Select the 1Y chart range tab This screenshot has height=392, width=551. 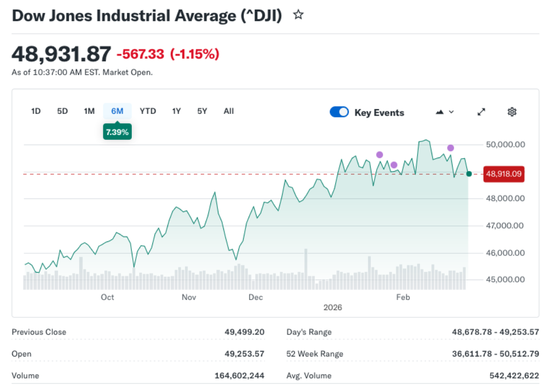(176, 111)
